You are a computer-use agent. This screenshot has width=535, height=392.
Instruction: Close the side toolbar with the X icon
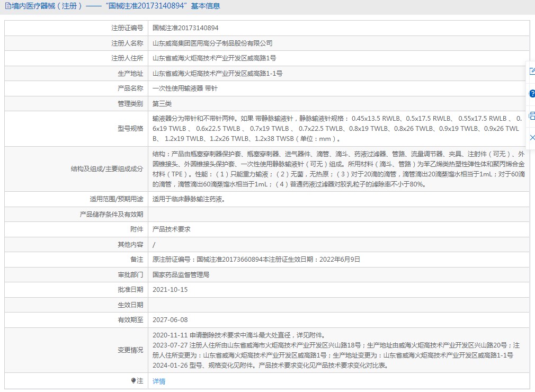click(x=532, y=138)
